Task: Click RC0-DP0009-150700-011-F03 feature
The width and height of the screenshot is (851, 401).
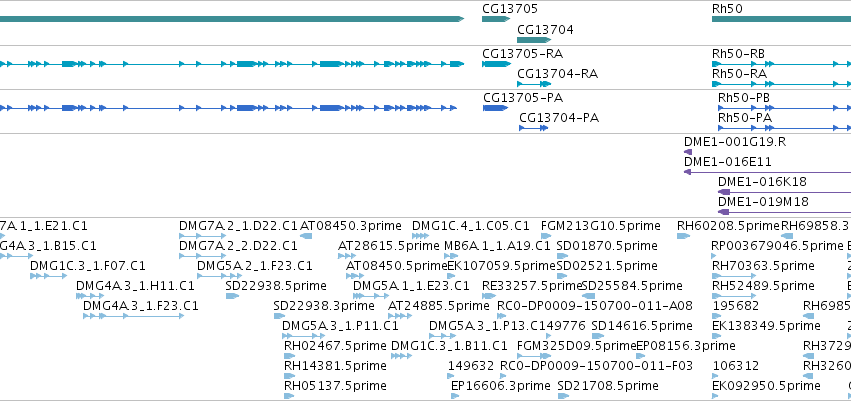Action: click(x=504, y=377)
